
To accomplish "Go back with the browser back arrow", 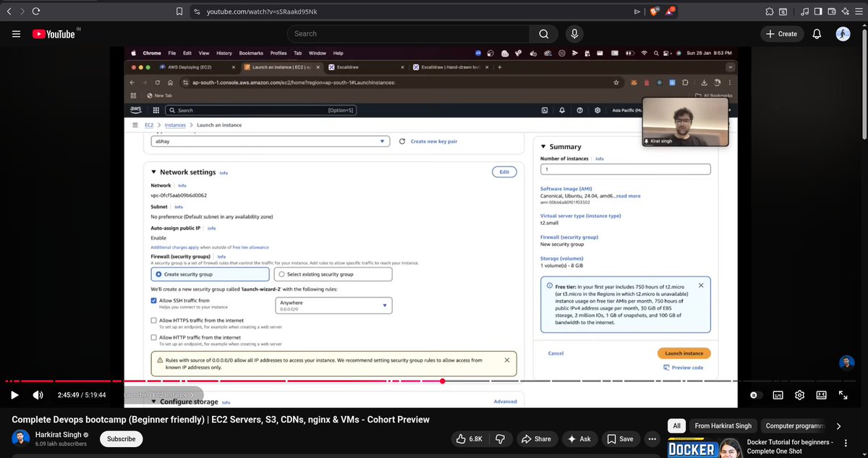I will coord(9,11).
